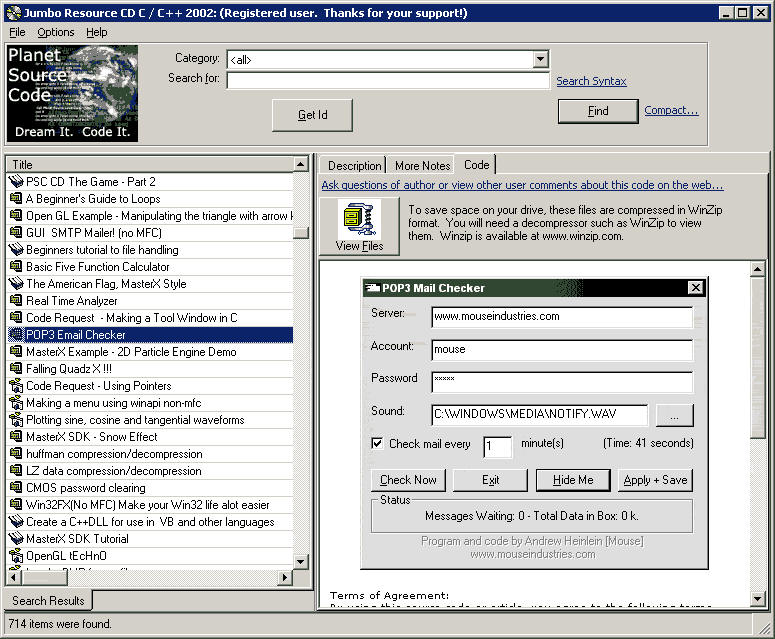Select the POP3 Email Checker list entry
The image size is (775, 639).
coord(150,335)
